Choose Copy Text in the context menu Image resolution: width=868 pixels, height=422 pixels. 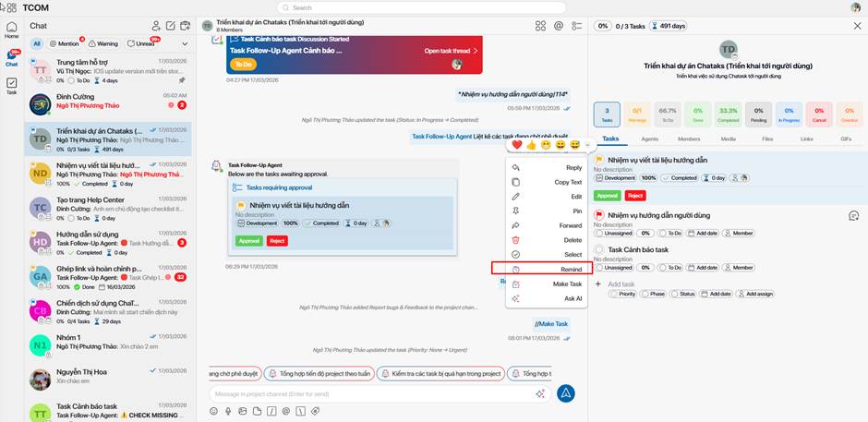(x=545, y=182)
